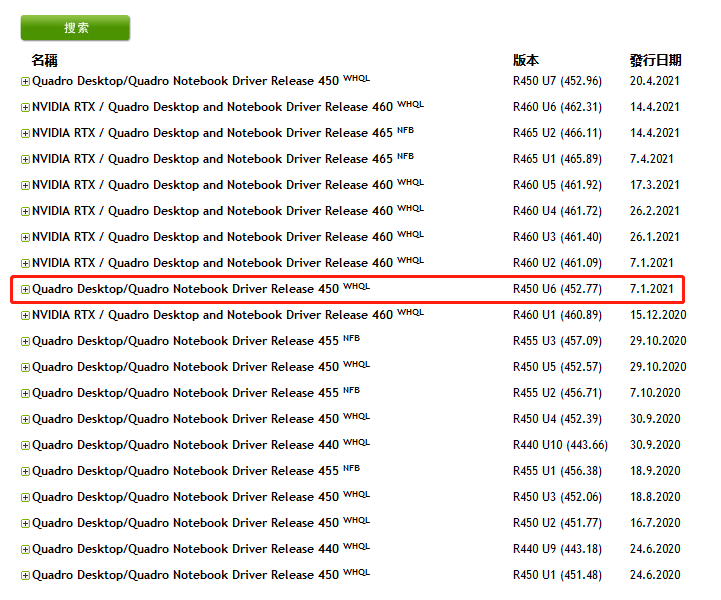The height and width of the screenshot is (600, 721).
Task: Select version text R460 U3 (461.40)
Action: pos(557,237)
